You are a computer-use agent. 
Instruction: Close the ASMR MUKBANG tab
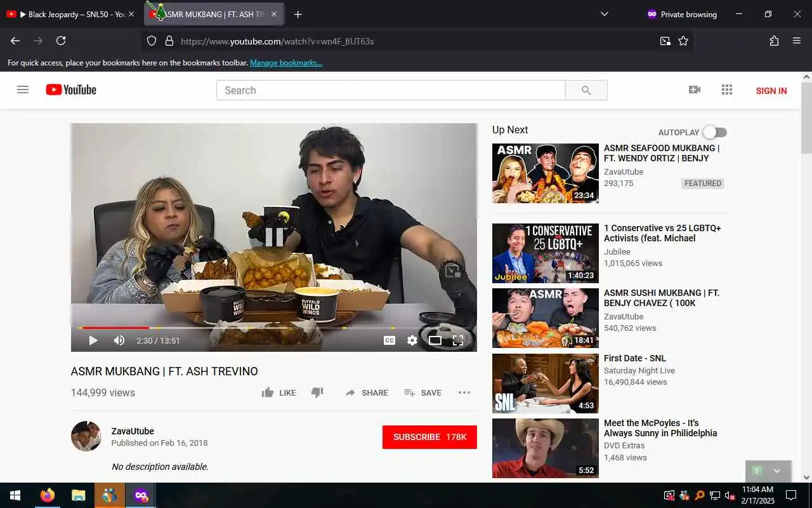tap(274, 14)
